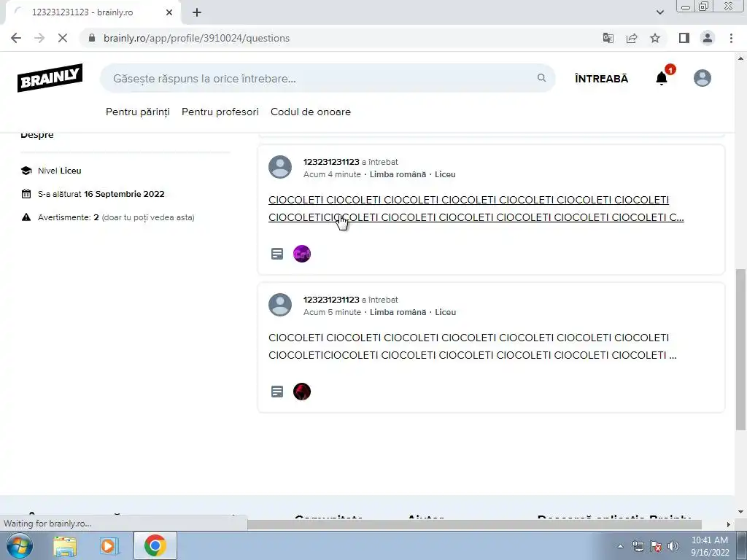
Task: Close the 123231231123 brainly.ro tab
Action: click(x=169, y=12)
